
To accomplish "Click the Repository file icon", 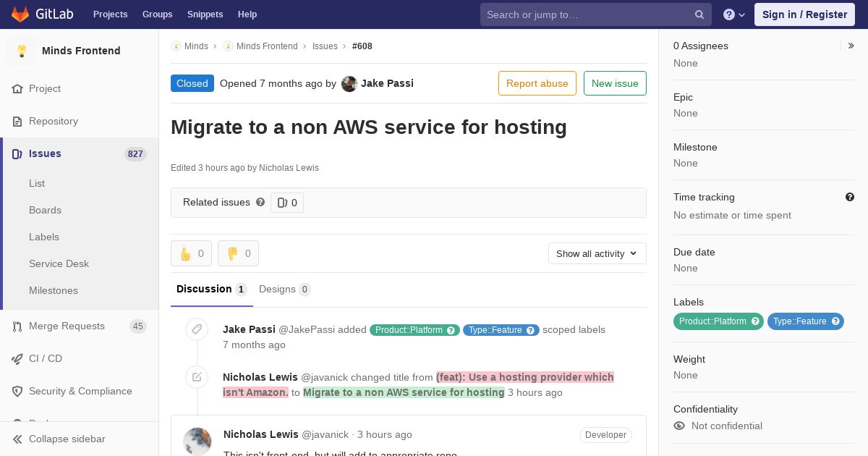I will coord(17,121).
